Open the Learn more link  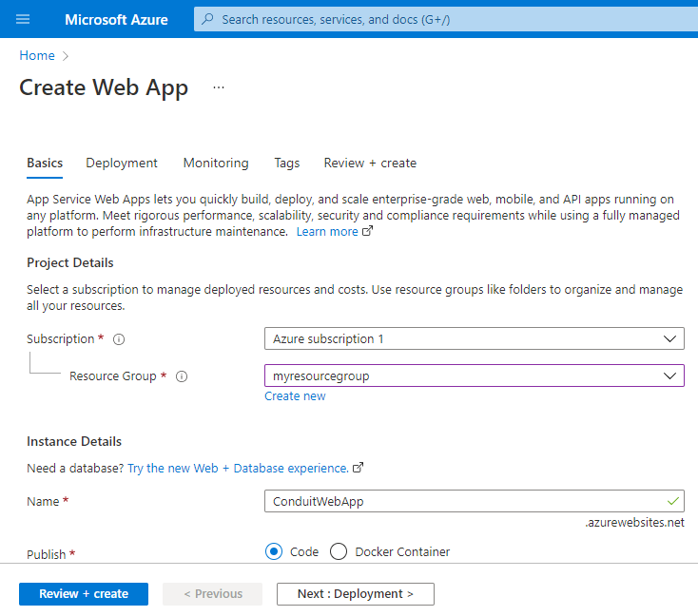point(327,231)
